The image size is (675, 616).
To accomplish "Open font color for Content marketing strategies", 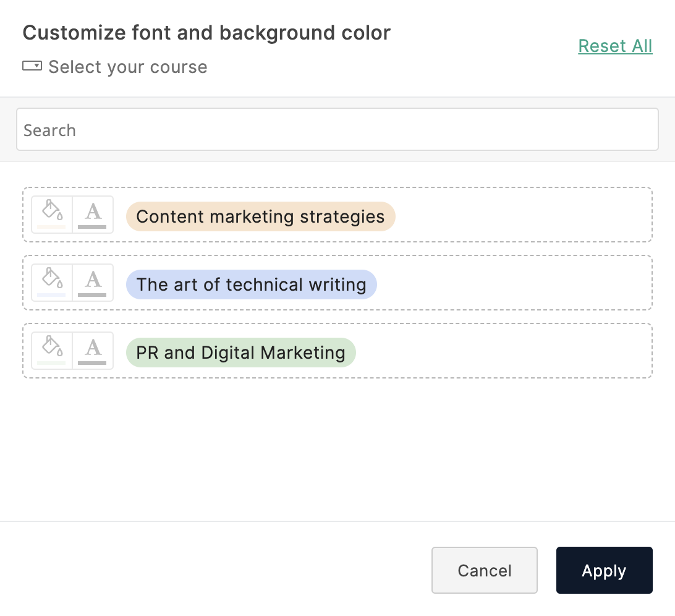I will [x=93, y=214].
